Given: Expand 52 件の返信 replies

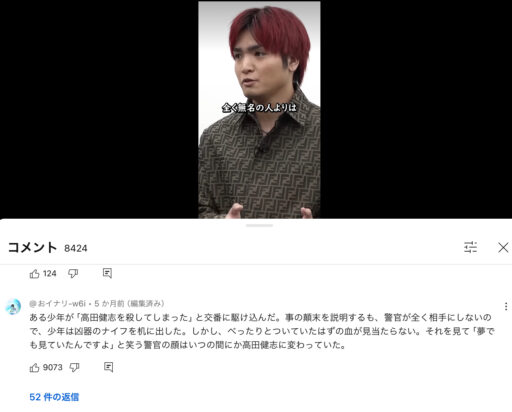Looking at the screenshot, I should click(54, 397).
